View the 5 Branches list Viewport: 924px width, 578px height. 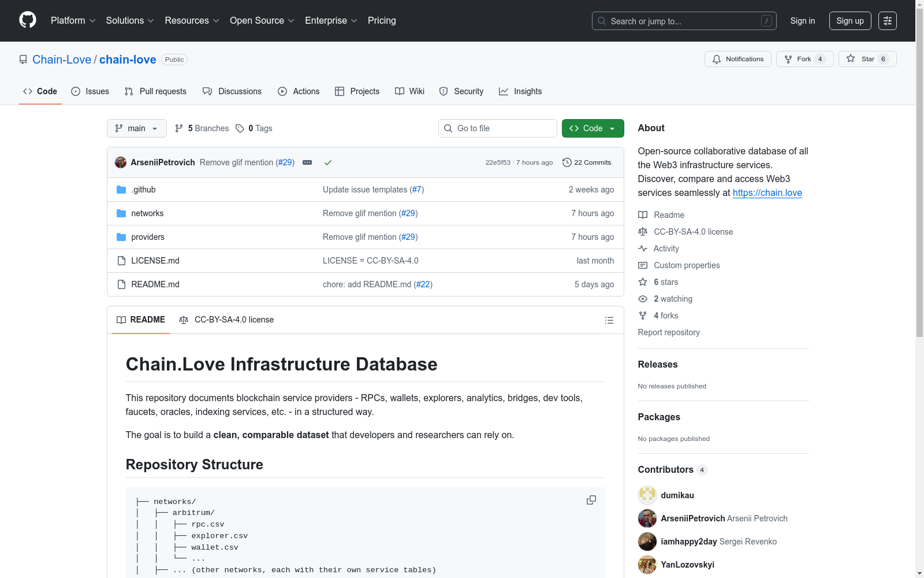click(202, 128)
